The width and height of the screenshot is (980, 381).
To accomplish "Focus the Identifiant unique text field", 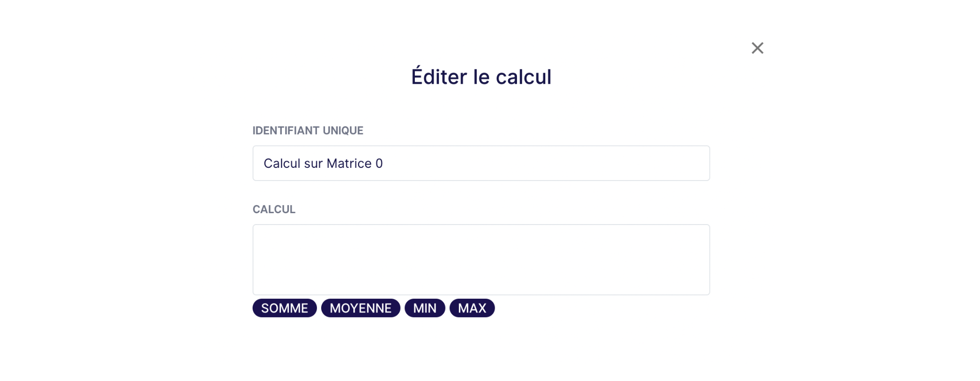I will (481, 163).
